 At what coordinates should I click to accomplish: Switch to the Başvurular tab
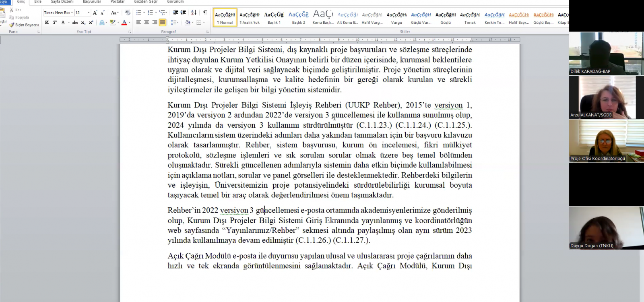tap(92, 2)
